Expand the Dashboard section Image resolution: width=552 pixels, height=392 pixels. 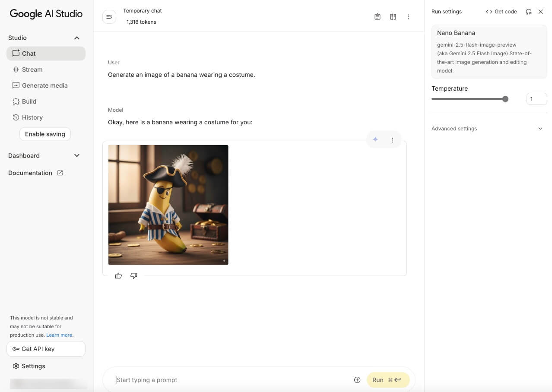click(x=77, y=155)
